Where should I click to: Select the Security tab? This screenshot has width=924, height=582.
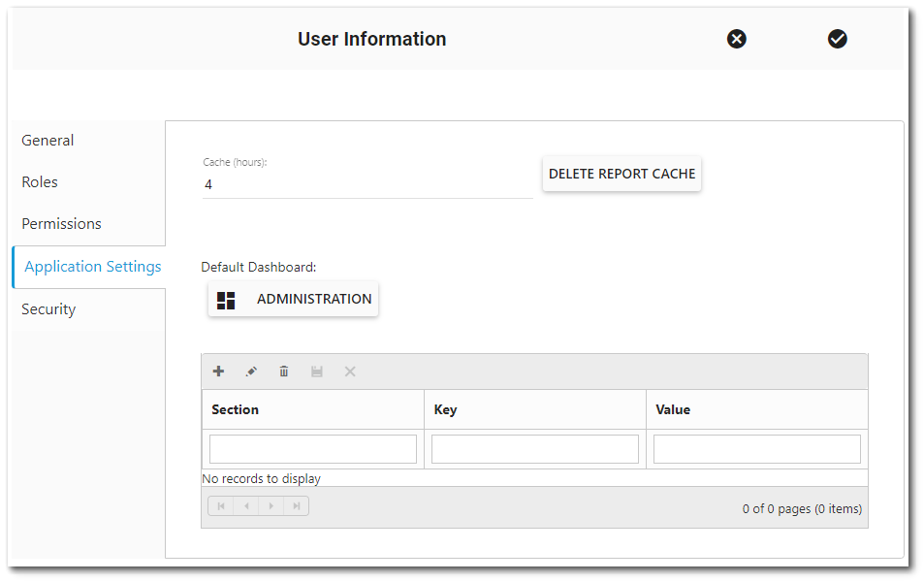click(x=48, y=308)
